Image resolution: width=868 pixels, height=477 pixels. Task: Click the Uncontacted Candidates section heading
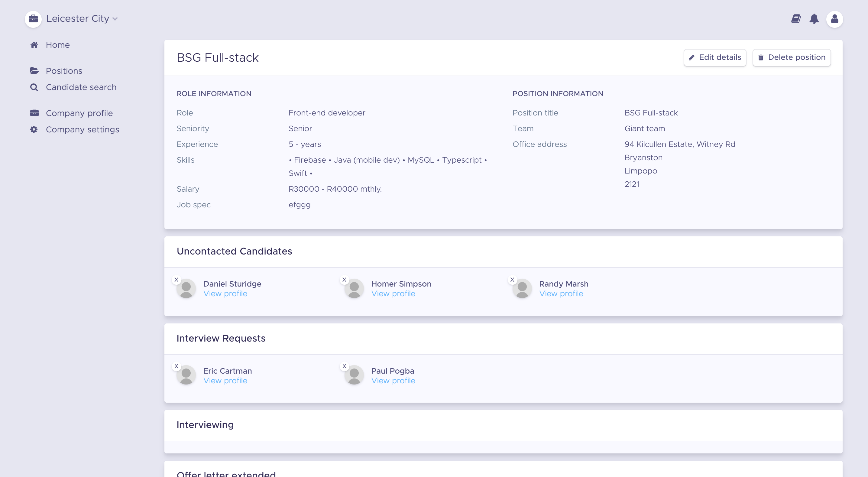click(234, 251)
